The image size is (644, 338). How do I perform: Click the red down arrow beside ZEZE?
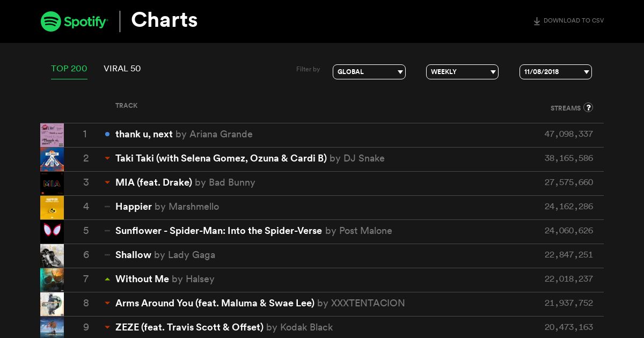pos(107,327)
